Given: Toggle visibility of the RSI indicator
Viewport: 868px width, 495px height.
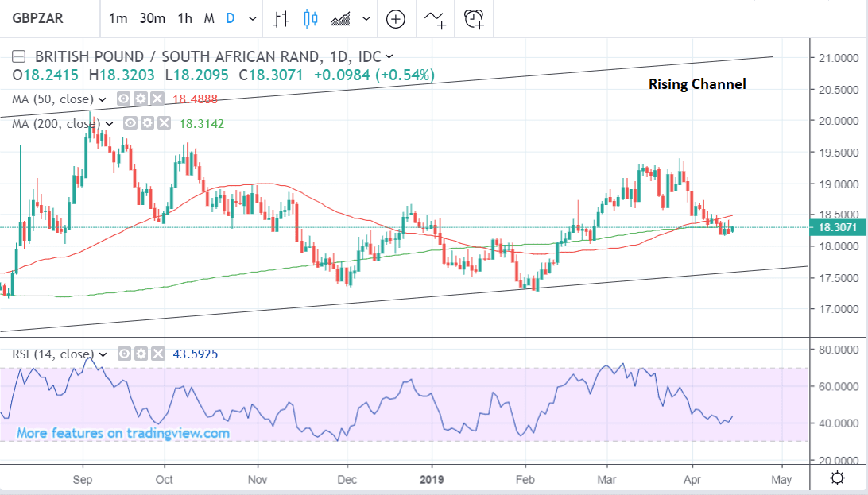Looking at the screenshot, I should (124, 354).
